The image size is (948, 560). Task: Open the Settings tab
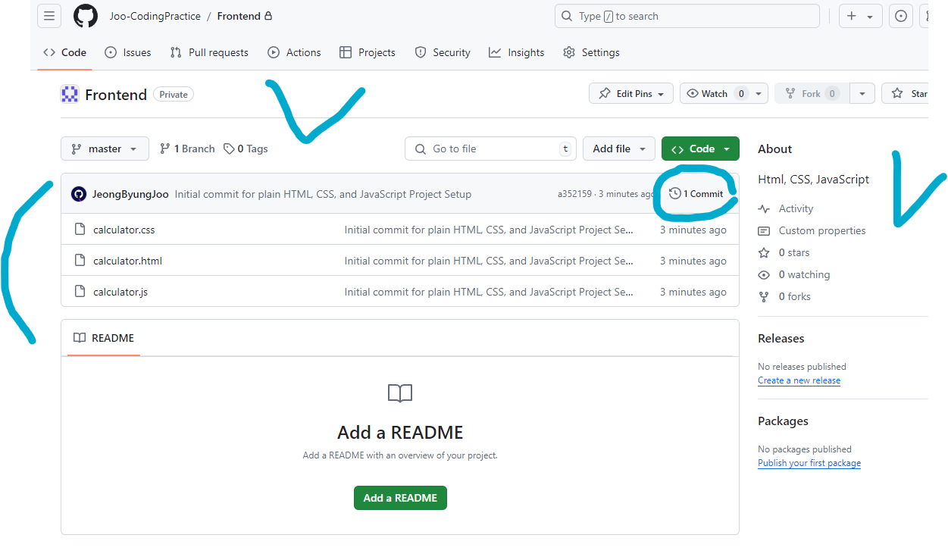pos(591,52)
